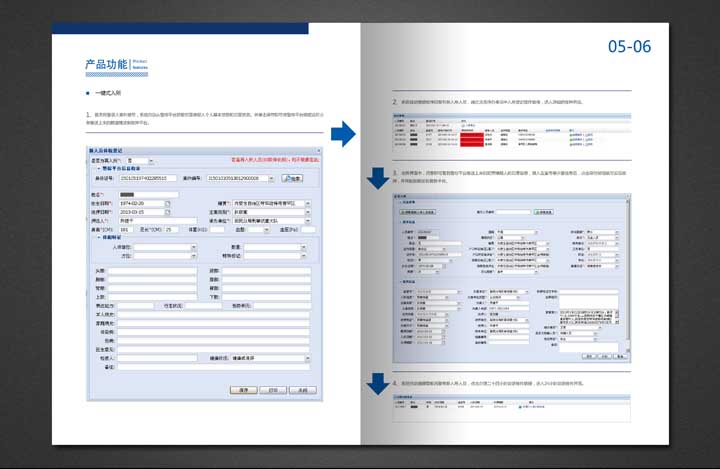Click the blue down arrow below step 2
The height and width of the screenshot is (469, 720).
(x=377, y=178)
